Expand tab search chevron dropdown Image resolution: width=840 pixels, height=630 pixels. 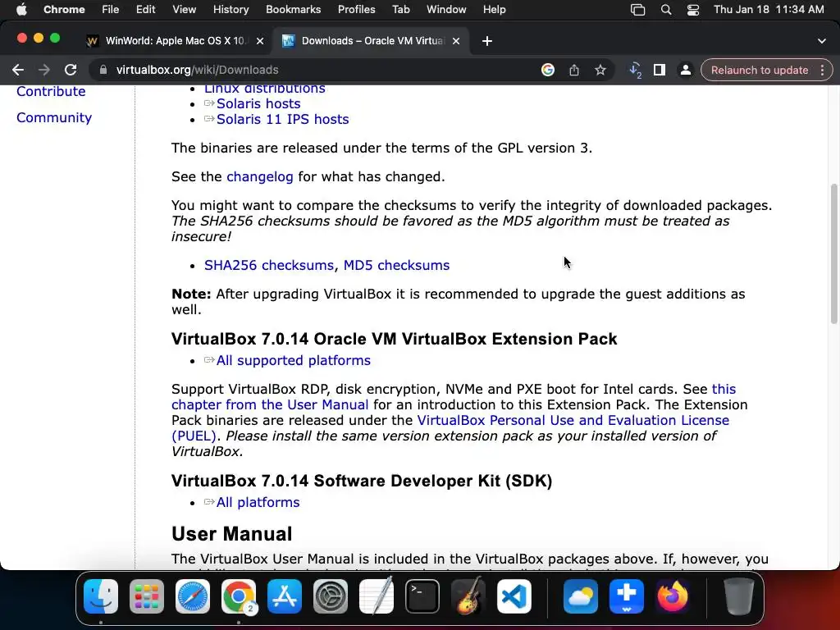click(821, 41)
